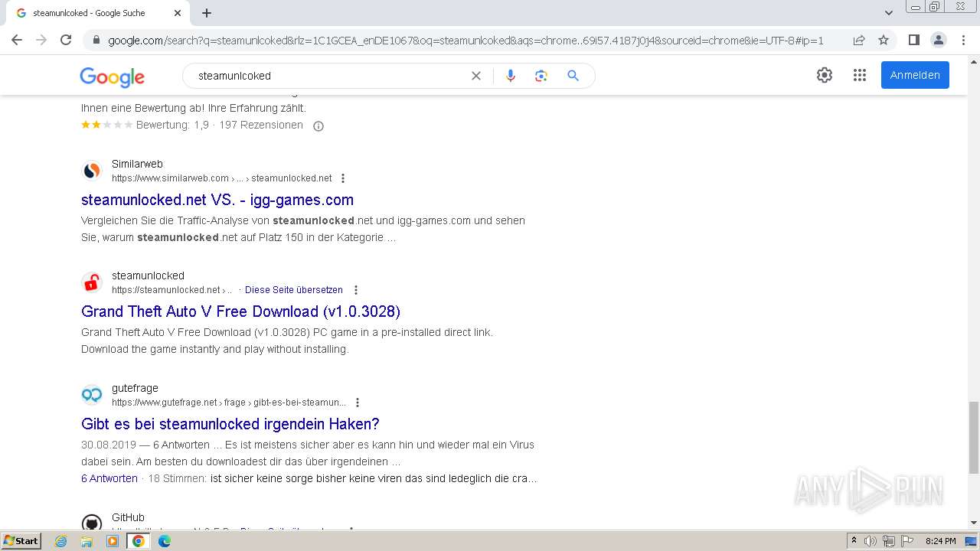This screenshot has height=551, width=980.
Task: Share this page from address bar
Action: coord(859,40)
